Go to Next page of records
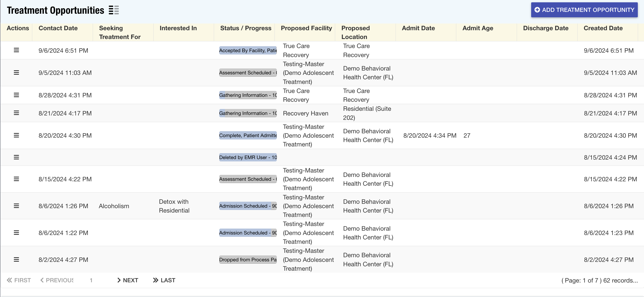The height and width of the screenshot is (297, 644). click(x=128, y=280)
